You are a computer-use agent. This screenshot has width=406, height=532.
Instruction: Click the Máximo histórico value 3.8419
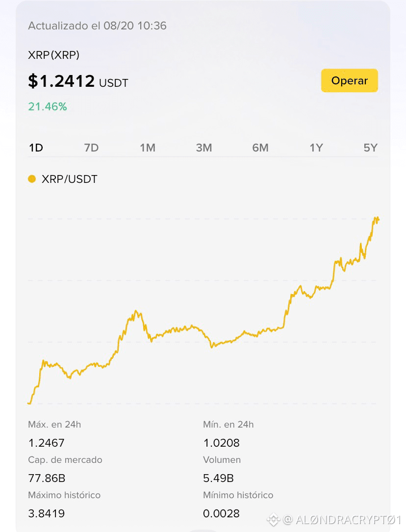coord(46,513)
